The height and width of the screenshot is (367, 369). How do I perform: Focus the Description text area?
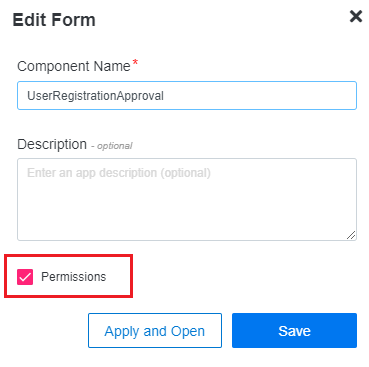click(x=187, y=199)
